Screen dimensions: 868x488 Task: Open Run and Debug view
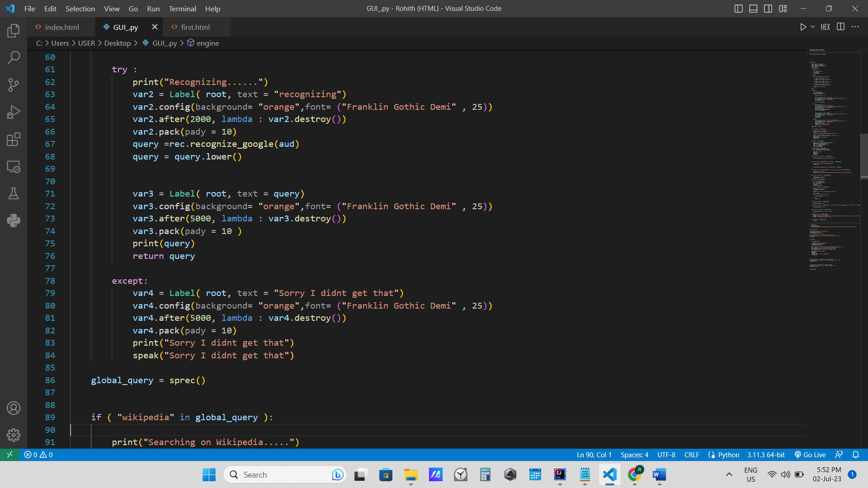[14, 112]
